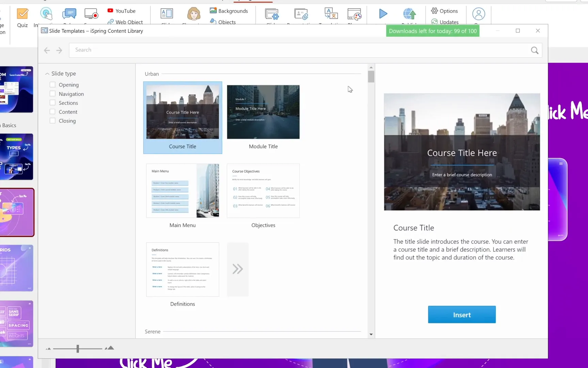The height and width of the screenshot is (368, 588).
Task: Click the Interaction icon in the ribbon
Action: (46, 14)
